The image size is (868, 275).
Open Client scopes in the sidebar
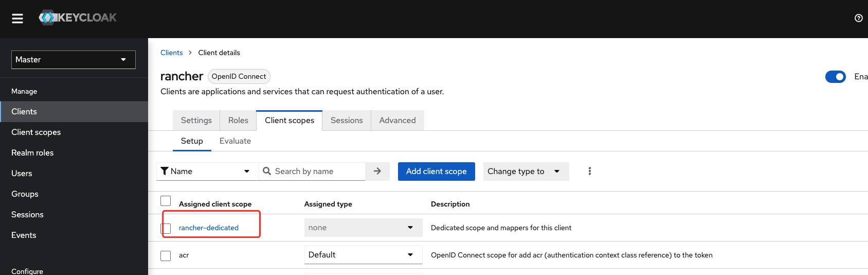(74, 132)
